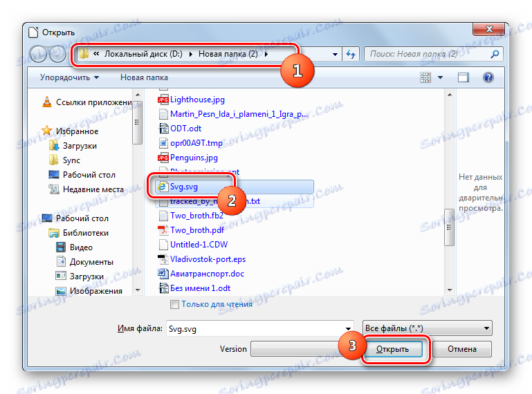Go back with the back arrow button
This screenshot has width=532, height=394.
pyautogui.click(x=38, y=54)
